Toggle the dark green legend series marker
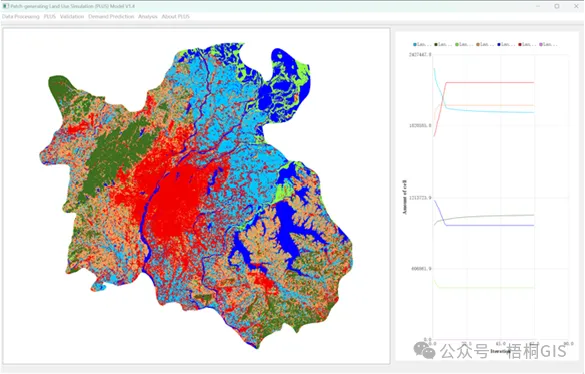The width and height of the screenshot is (585, 374). 436,44
